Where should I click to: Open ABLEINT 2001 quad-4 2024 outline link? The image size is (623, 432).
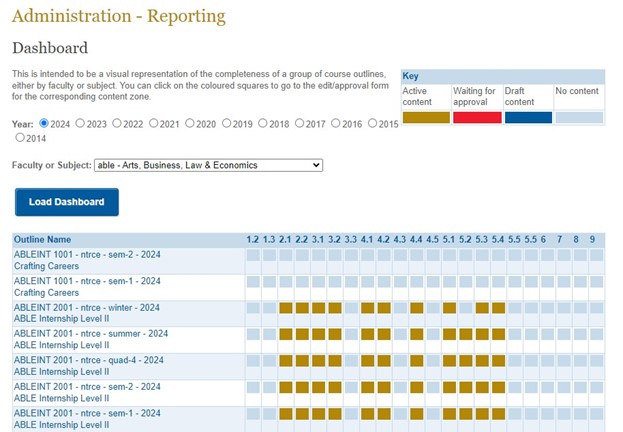click(88, 360)
